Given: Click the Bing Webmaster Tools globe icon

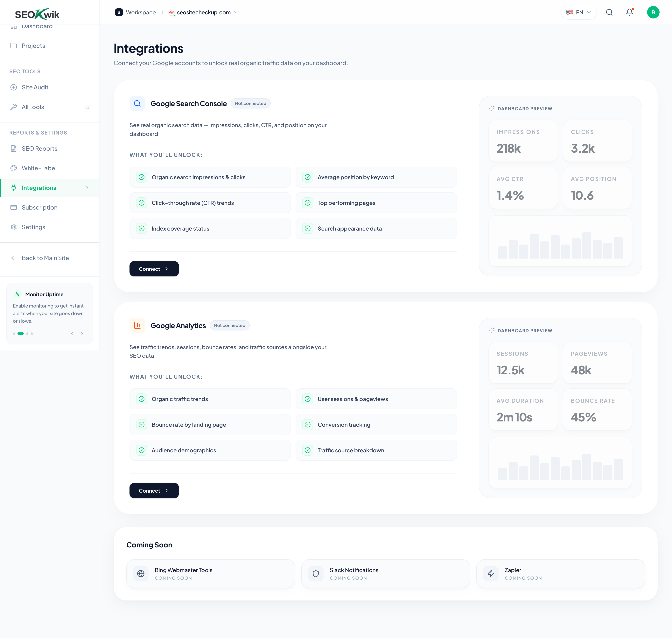Looking at the screenshot, I should (x=141, y=574).
